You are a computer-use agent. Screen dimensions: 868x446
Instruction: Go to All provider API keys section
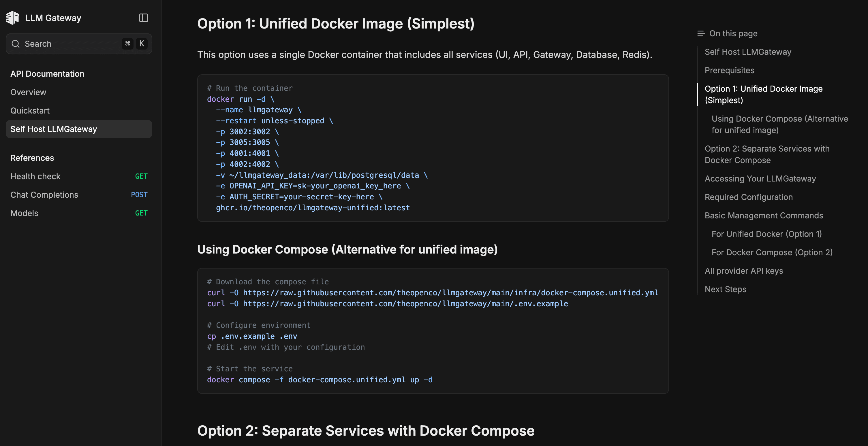coord(744,270)
